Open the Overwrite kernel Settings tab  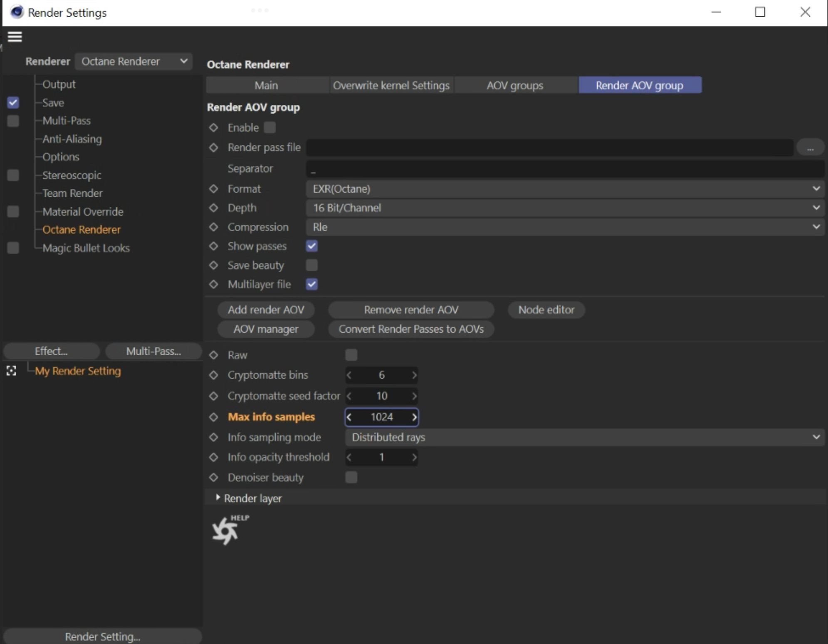click(x=391, y=85)
